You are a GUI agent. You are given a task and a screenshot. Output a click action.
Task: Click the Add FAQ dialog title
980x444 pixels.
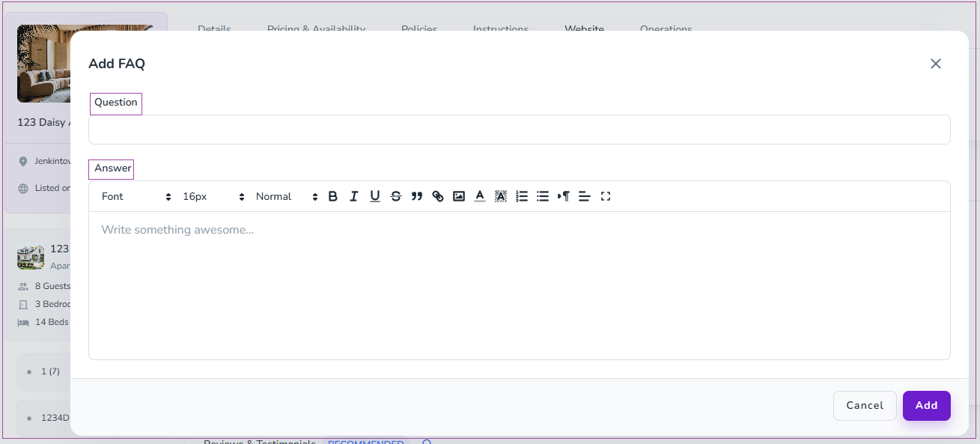[x=117, y=64]
